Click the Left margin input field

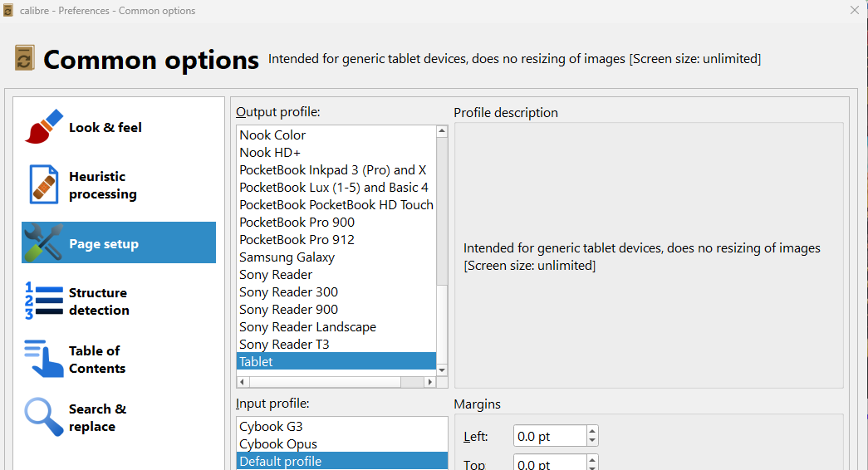[548, 436]
